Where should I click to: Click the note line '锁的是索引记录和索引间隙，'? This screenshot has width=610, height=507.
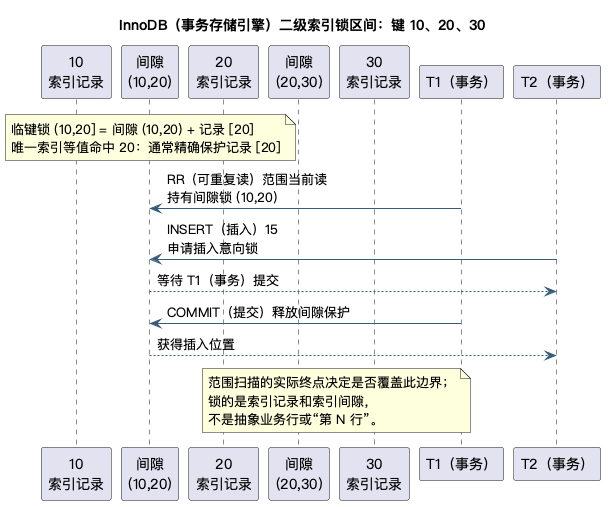pyautogui.click(x=288, y=401)
